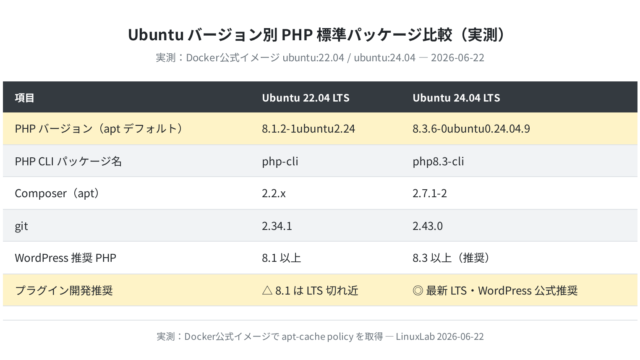Click the Ubuntu 22.04 LTS column header
Image resolution: width=640 pixels, height=360 pixels.
click(x=306, y=98)
